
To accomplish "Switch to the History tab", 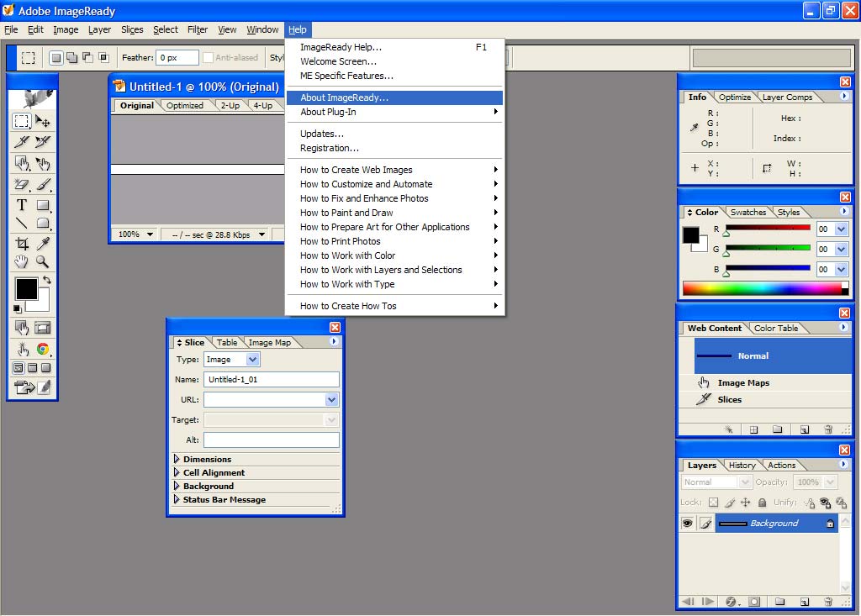I will (x=742, y=465).
